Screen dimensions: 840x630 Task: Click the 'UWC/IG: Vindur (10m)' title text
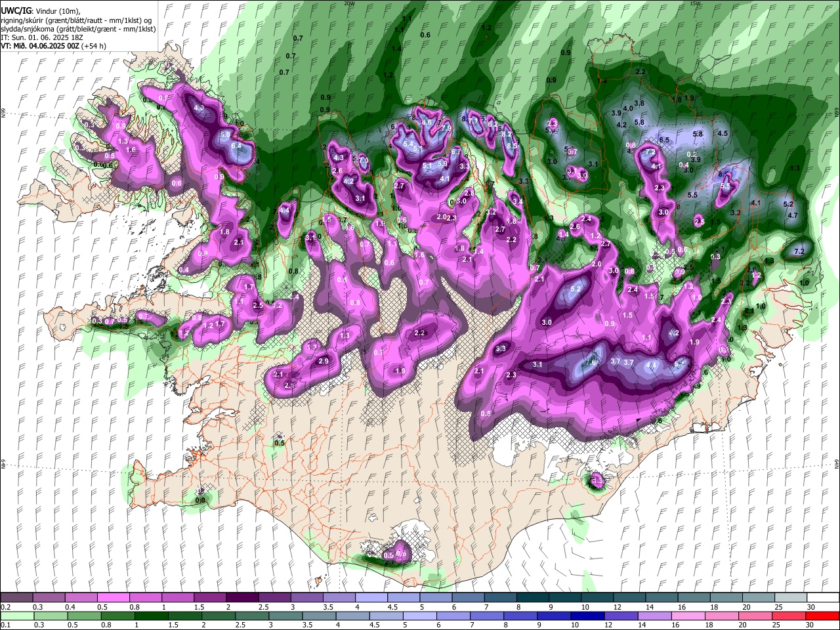pos(41,11)
